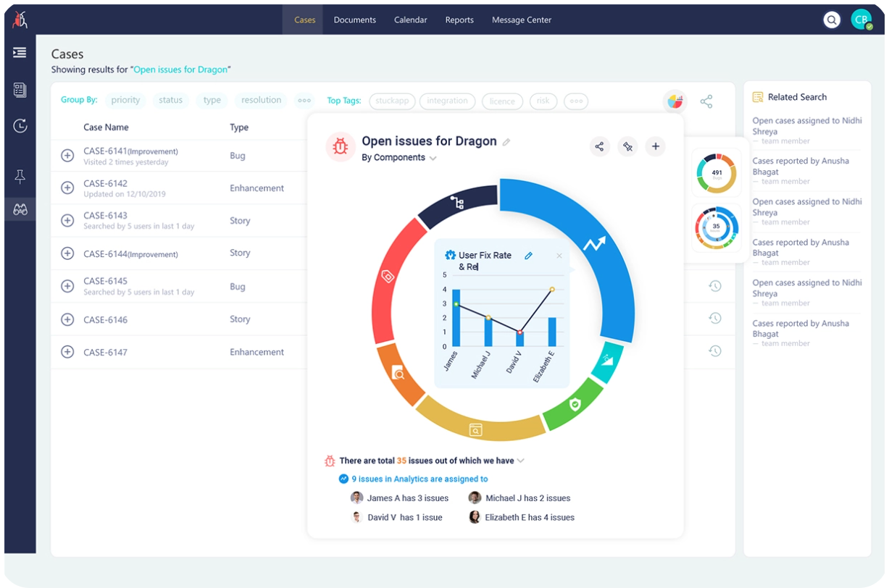This screenshot has height=588, width=889.
Task: Open the Message Center tab
Action: (522, 20)
